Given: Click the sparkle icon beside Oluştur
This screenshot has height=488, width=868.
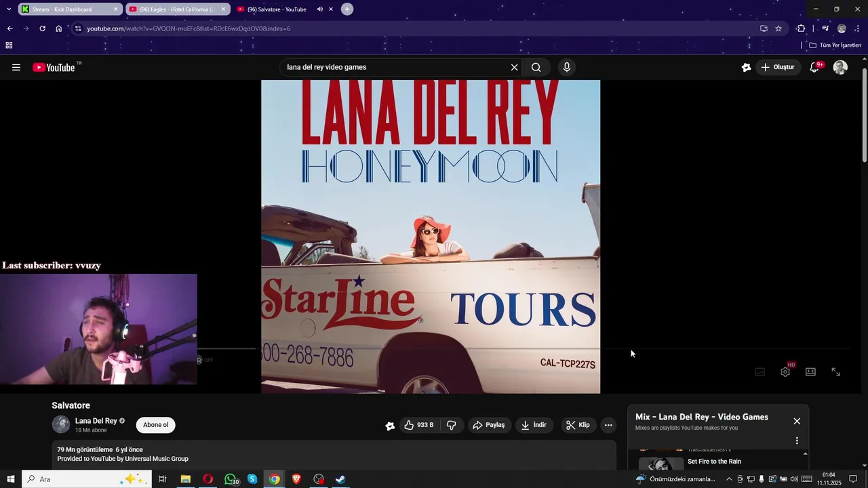Looking at the screenshot, I should pyautogui.click(x=746, y=67).
